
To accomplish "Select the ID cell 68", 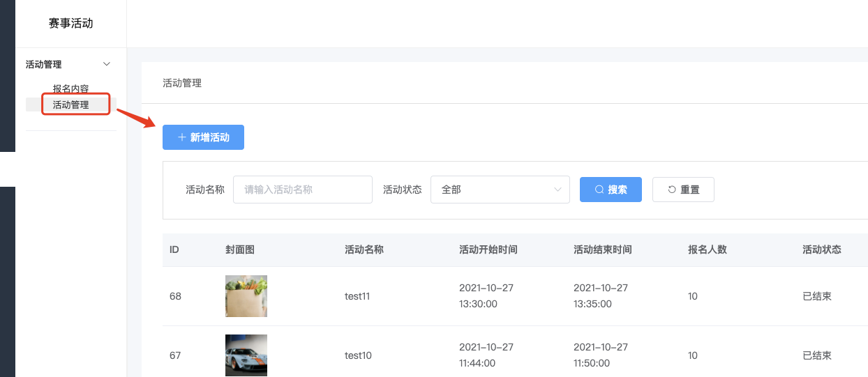I will pyautogui.click(x=175, y=296).
